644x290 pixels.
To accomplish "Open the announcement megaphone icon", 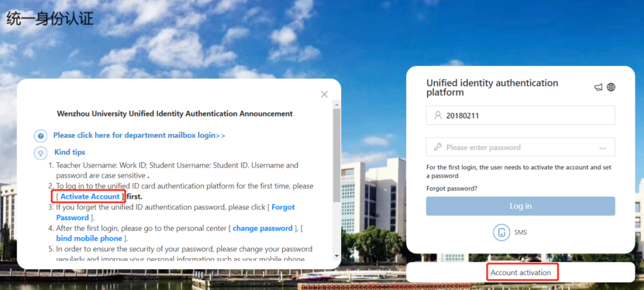I will coord(599,87).
